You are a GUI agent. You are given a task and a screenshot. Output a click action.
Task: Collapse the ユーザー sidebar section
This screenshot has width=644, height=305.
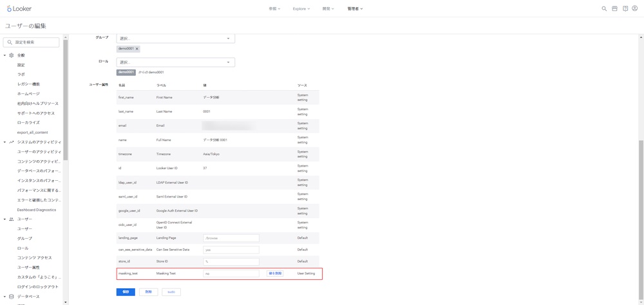point(5,219)
